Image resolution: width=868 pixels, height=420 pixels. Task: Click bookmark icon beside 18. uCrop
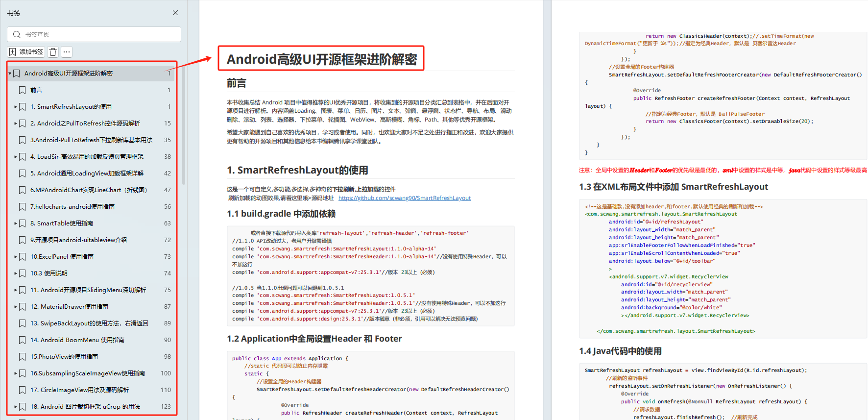click(x=22, y=407)
